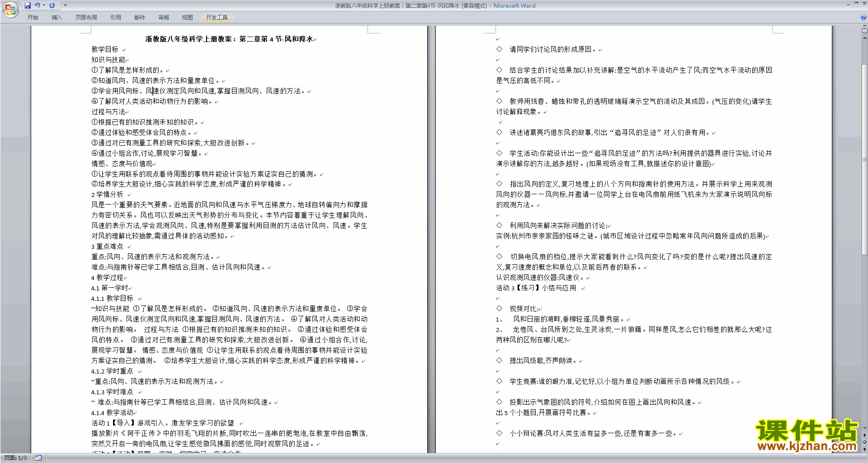The image size is (868, 463).
Task: Open the 开始 ribbon tab
Action: pyautogui.click(x=33, y=18)
